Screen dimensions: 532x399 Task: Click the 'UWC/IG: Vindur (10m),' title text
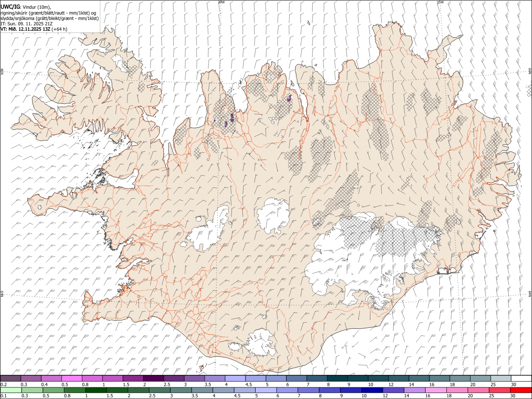(25, 7)
